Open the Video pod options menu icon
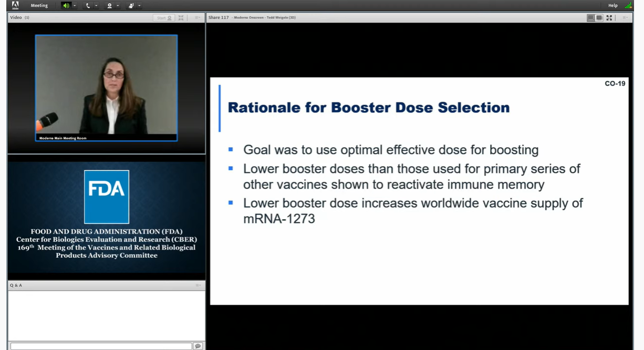644x350 pixels. pos(198,18)
